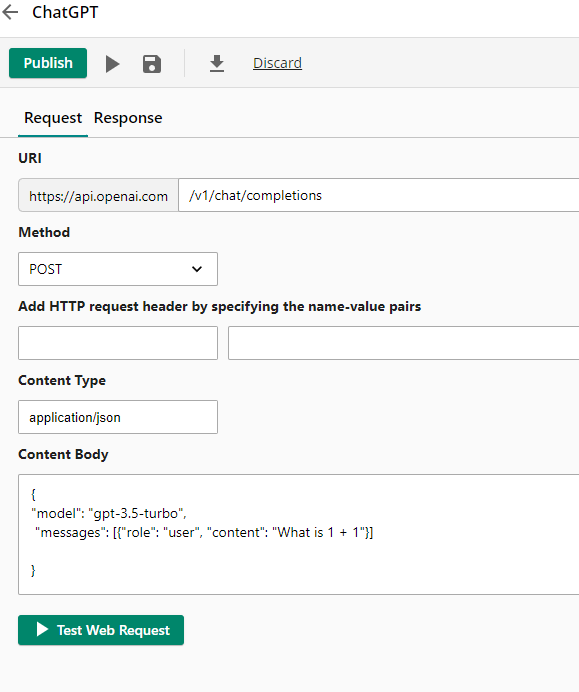Click the Discard link
579x692 pixels.
tap(277, 63)
